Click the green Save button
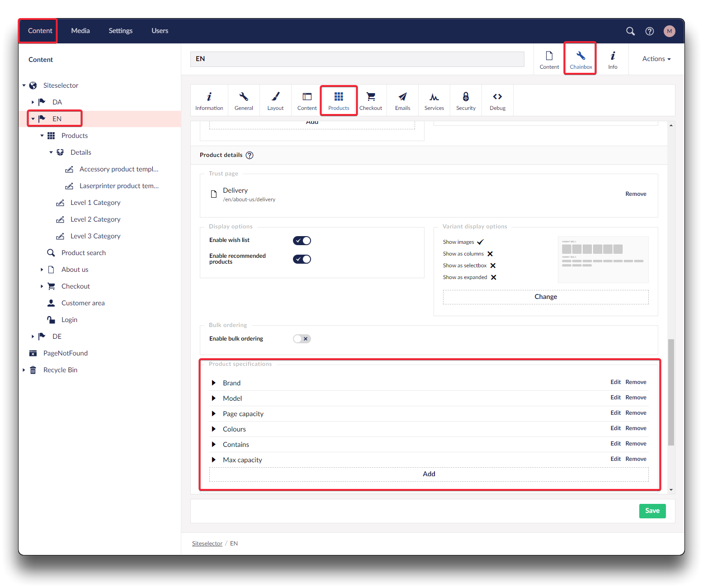The height and width of the screenshot is (588, 703). 652,511
